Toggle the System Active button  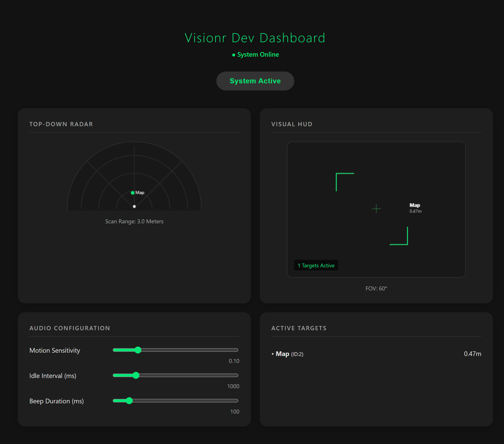255,81
